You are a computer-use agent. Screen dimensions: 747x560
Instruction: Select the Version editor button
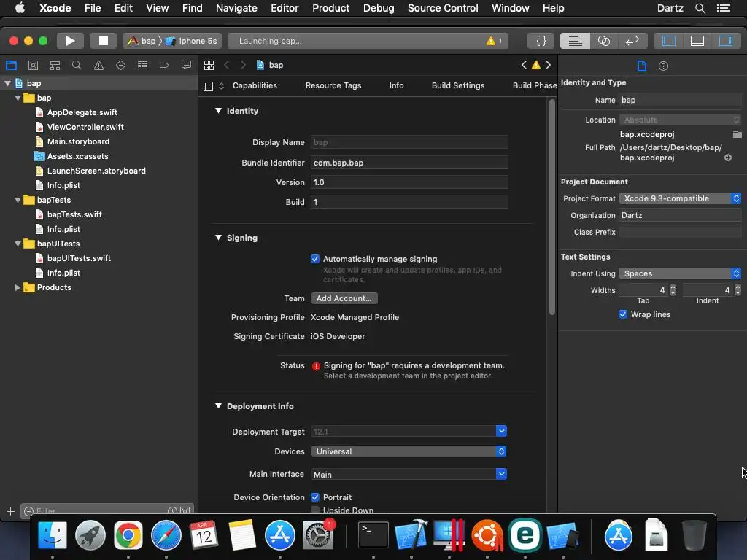632,41
